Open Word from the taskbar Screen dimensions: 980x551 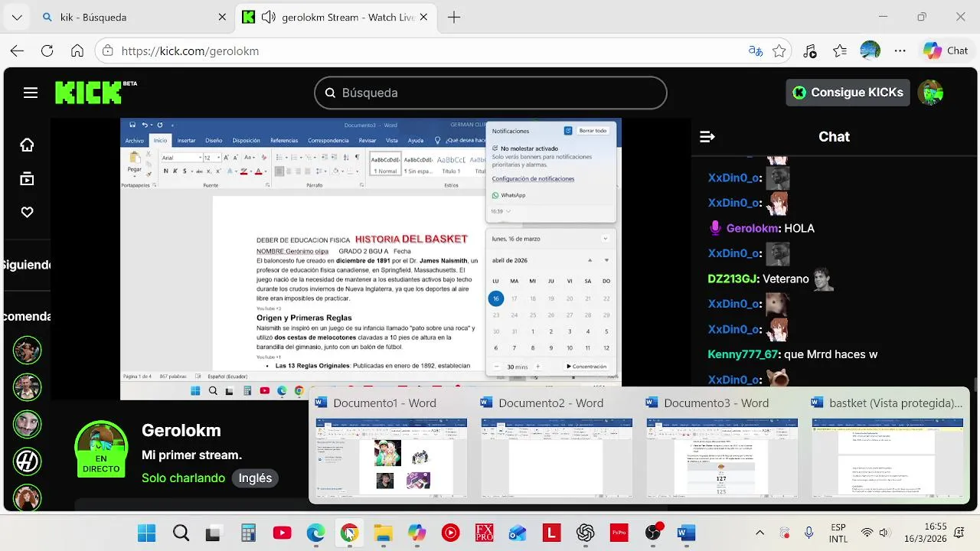pos(687,533)
